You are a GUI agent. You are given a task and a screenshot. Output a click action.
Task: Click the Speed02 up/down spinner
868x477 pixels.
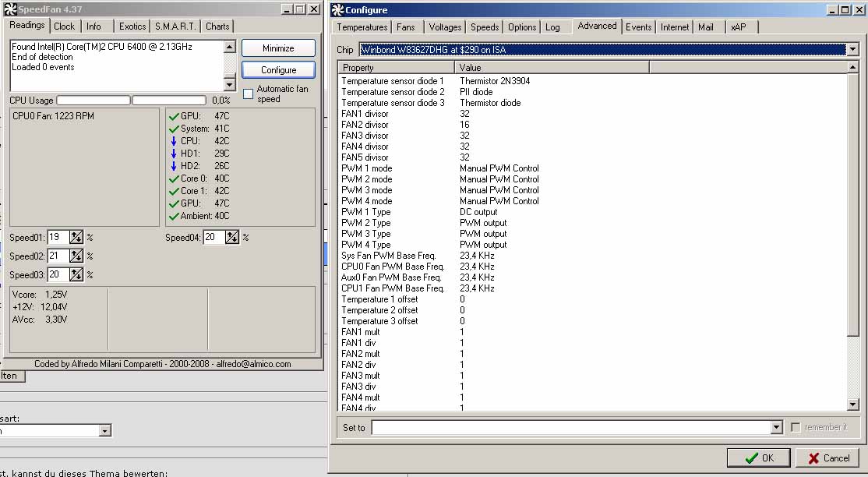coord(76,256)
